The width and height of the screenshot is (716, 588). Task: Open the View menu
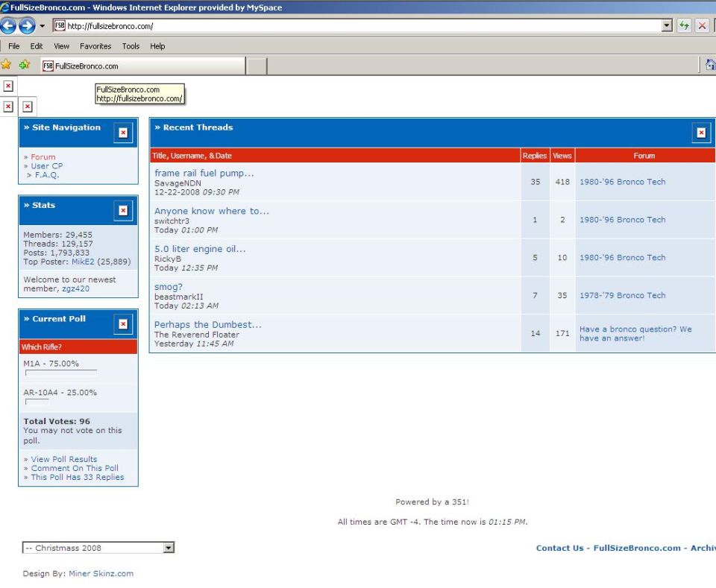click(61, 46)
